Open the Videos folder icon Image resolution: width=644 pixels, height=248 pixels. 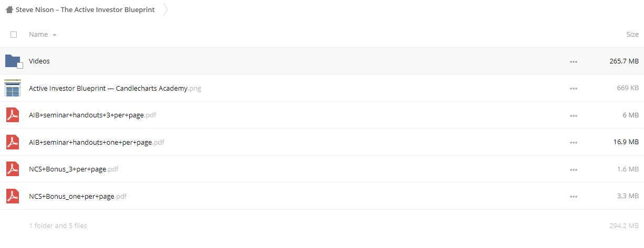13,61
